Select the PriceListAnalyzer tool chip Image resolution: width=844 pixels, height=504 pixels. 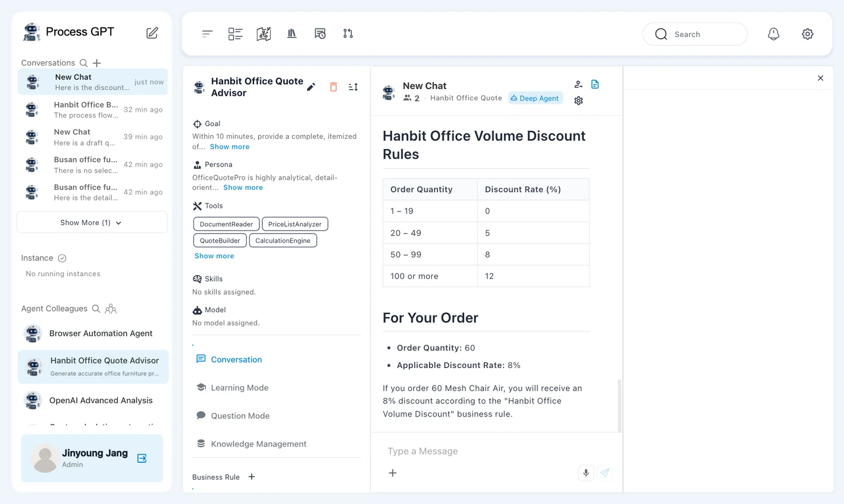[295, 224]
